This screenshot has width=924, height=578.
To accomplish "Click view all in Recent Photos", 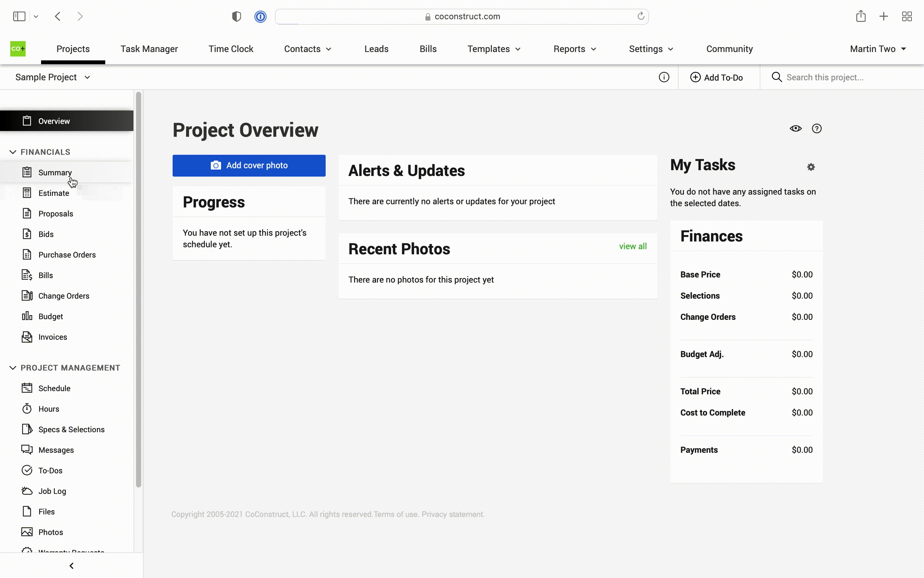I will [x=633, y=246].
